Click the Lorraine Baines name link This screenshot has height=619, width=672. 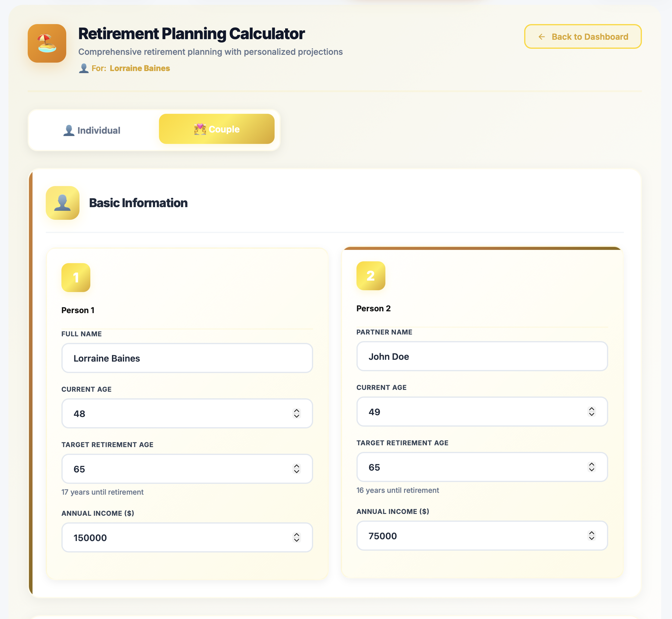(x=139, y=68)
